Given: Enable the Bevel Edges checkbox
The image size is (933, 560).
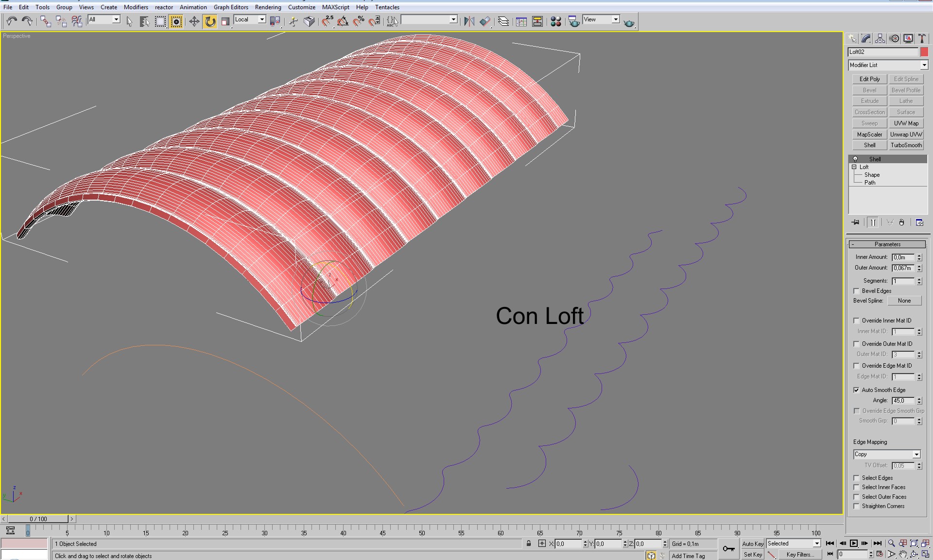Looking at the screenshot, I should [x=856, y=291].
